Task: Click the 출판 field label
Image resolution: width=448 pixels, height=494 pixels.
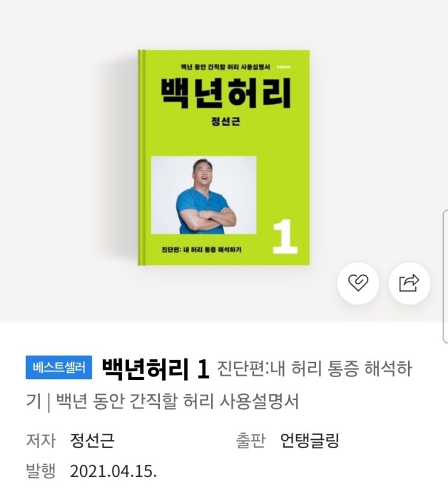Action: click(x=251, y=440)
